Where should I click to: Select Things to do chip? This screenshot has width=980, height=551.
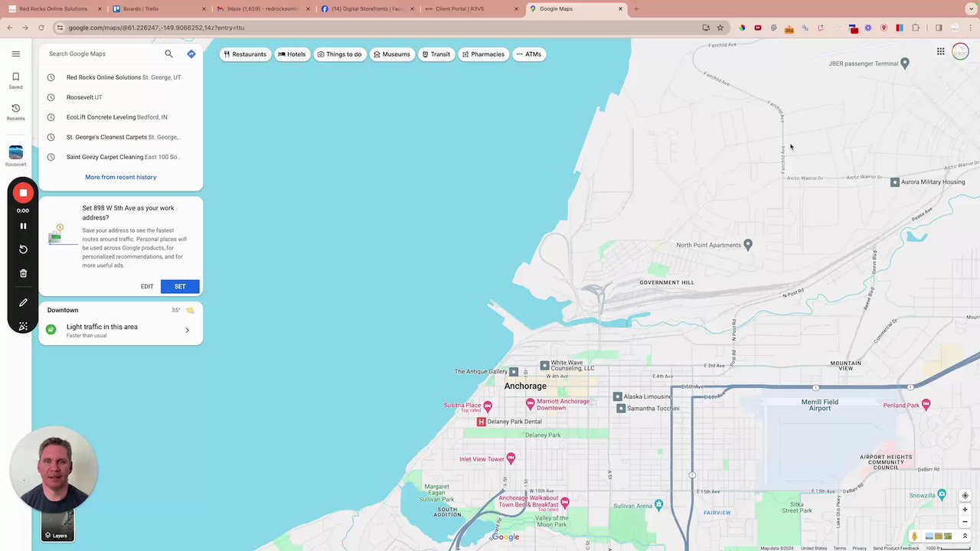click(x=339, y=54)
